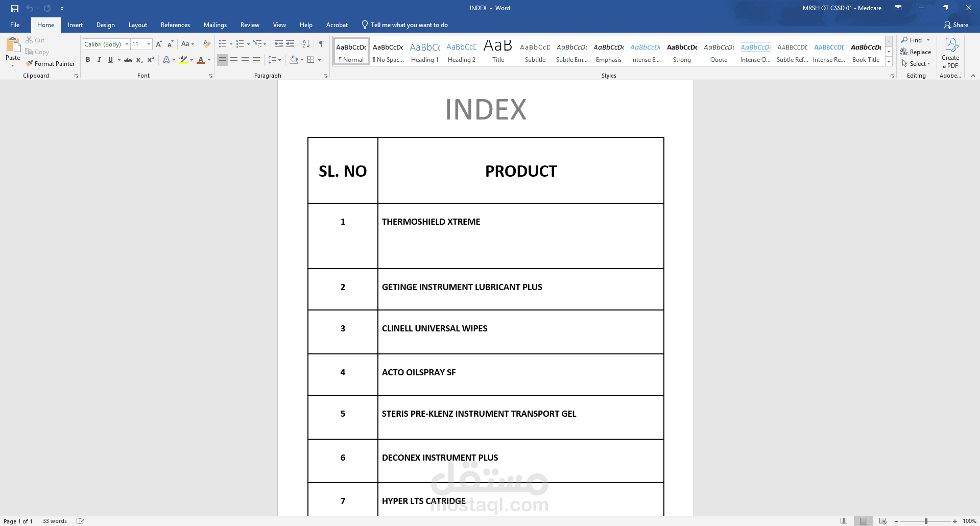Decrease font size with shrink icon
The height and width of the screenshot is (526, 980).
point(170,44)
